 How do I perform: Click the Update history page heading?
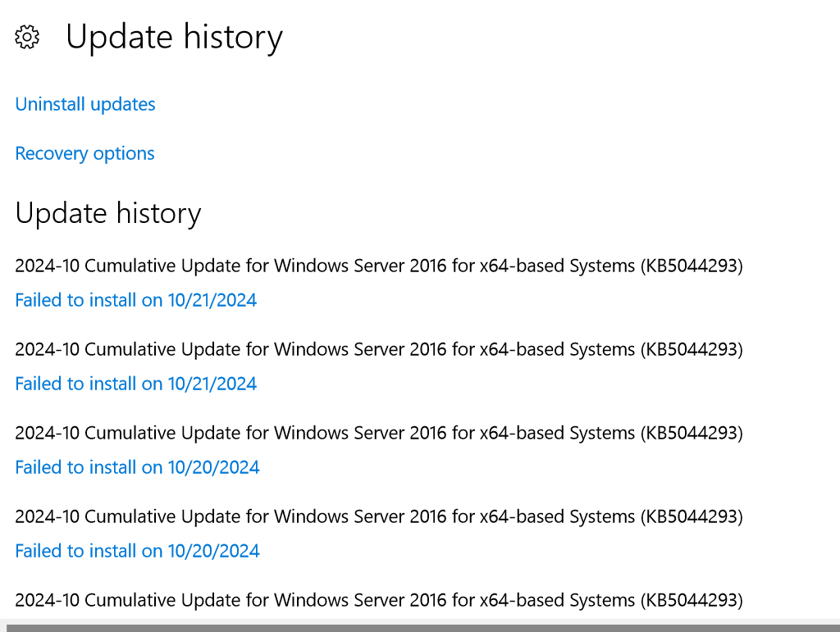tap(175, 37)
